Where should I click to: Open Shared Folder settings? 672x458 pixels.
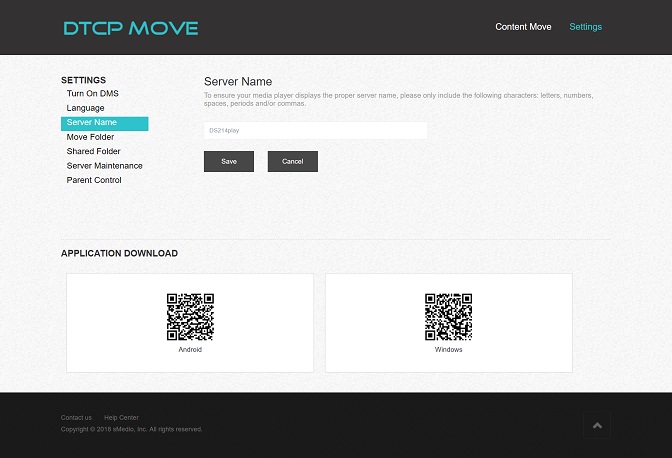pyautogui.click(x=93, y=152)
